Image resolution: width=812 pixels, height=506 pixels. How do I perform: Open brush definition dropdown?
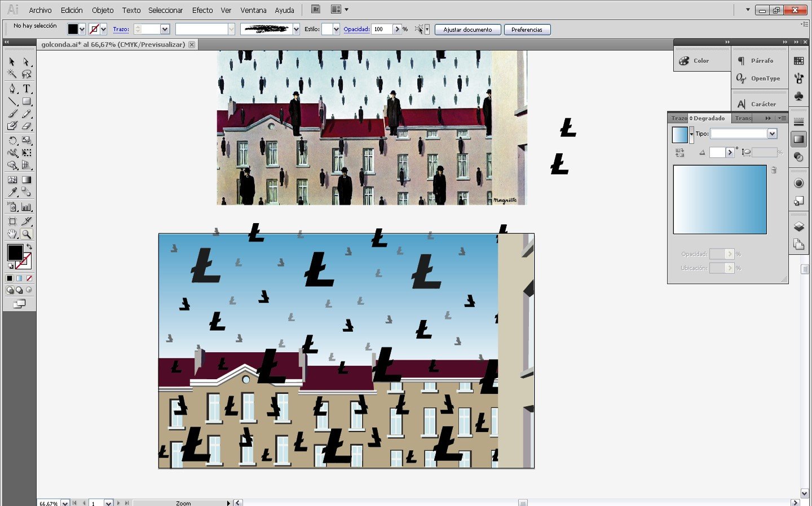pyautogui.click(x=296, y=29)
